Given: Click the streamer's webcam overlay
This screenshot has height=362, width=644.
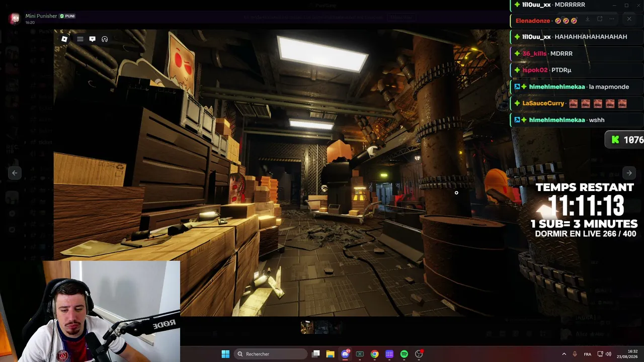Looking at the screenshot, I should point(90,311).
